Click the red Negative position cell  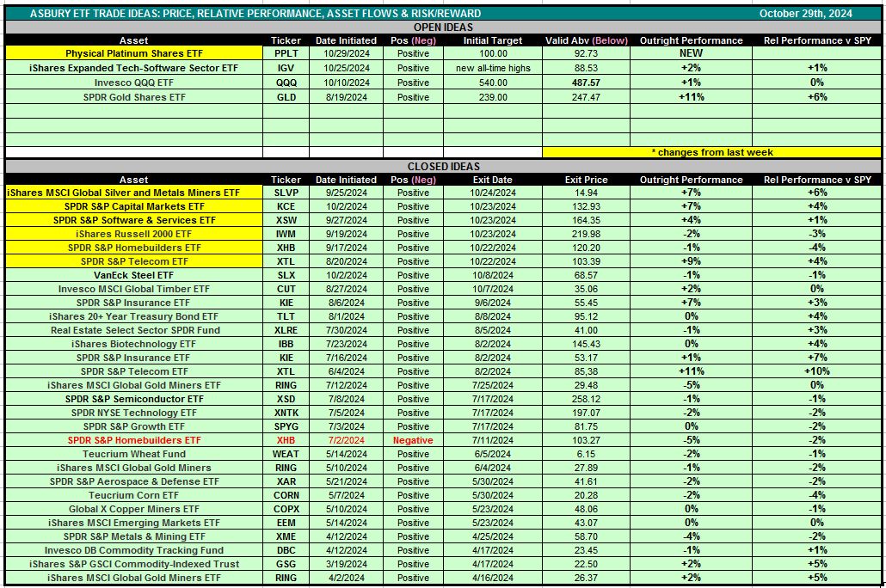click(x=413, y=440)
